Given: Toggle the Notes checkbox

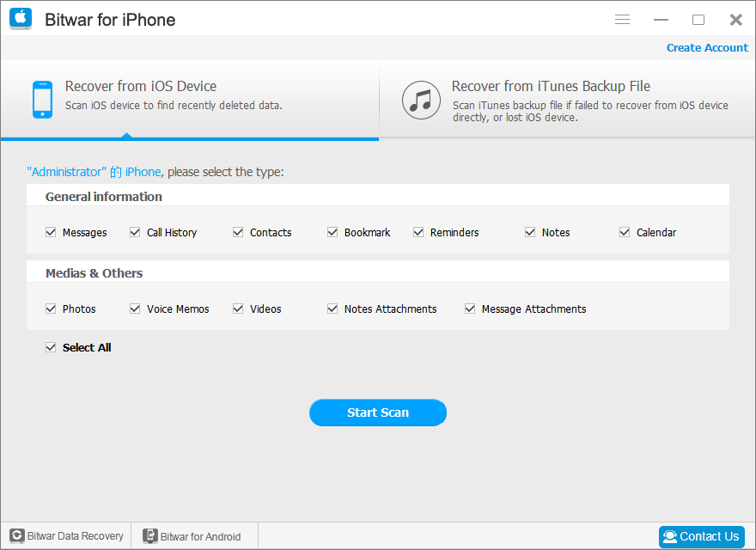Looking at the screenshot, I should click(530, 232).
